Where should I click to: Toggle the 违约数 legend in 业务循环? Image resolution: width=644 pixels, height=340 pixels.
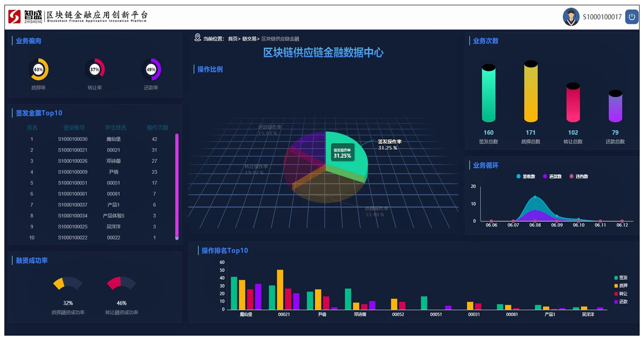pos(579,176)
